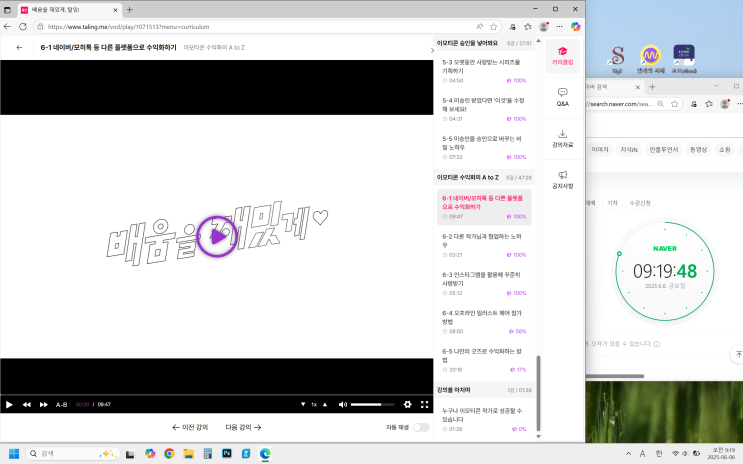Select lecture 6-1 in the curriculum
Image resolution: width=743 pixels, height=464 pixels.
click(x=484, y=207)
